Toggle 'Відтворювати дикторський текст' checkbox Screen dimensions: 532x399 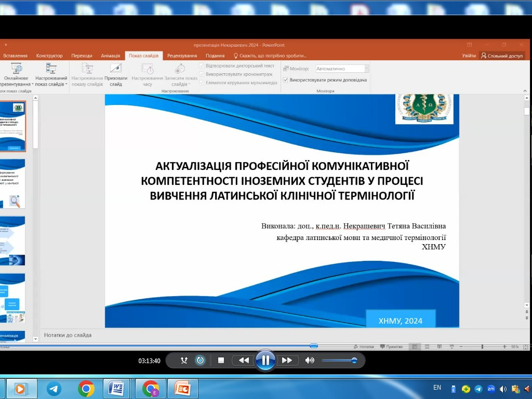[x=202, y=65]
